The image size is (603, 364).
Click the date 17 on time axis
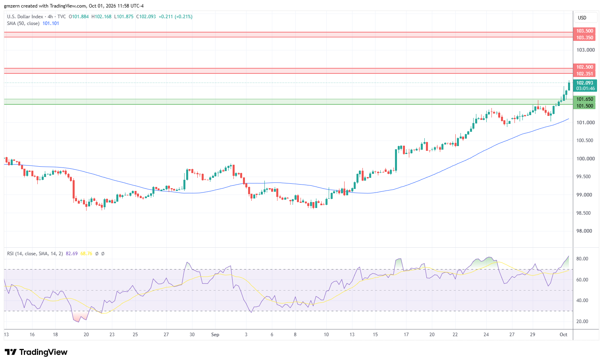[x=406, y=335]
